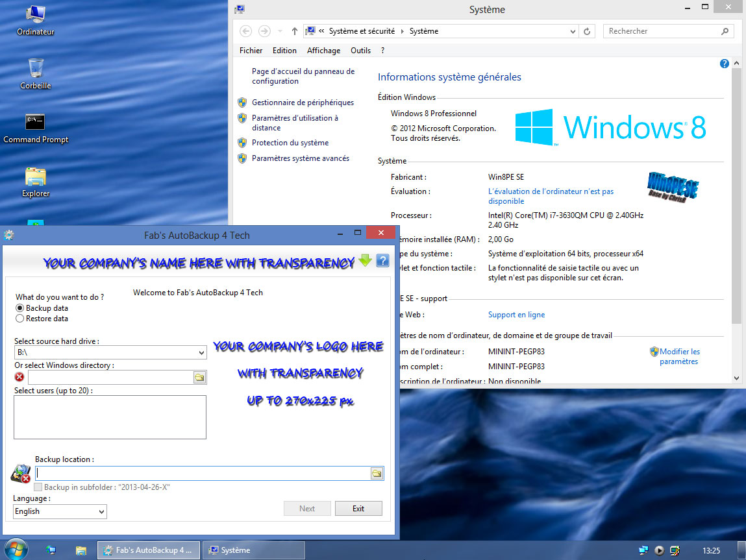Open the ? help menu
The width and height of the screenshot is (746, 560).
[x=382, y=51]
